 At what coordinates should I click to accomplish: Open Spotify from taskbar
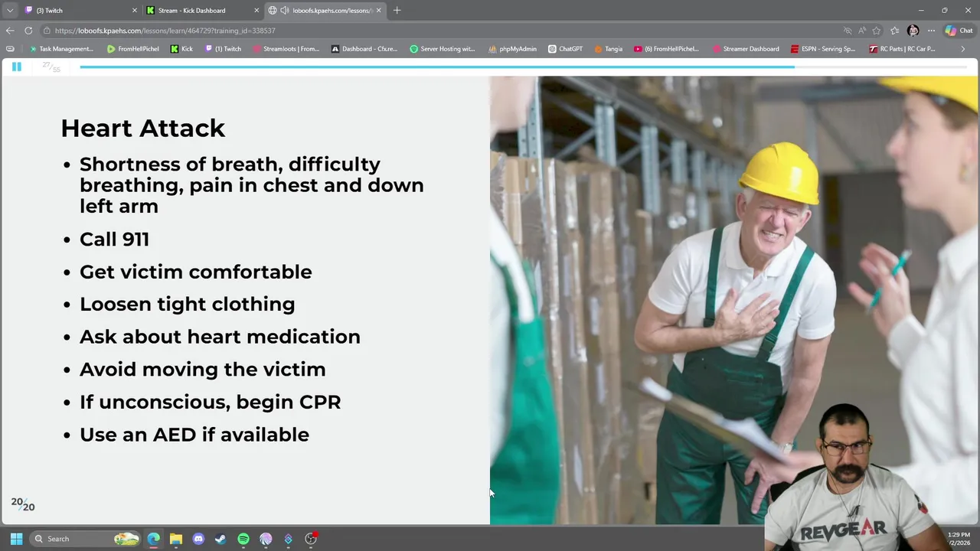pyautogui.click(x=243, y=539)
